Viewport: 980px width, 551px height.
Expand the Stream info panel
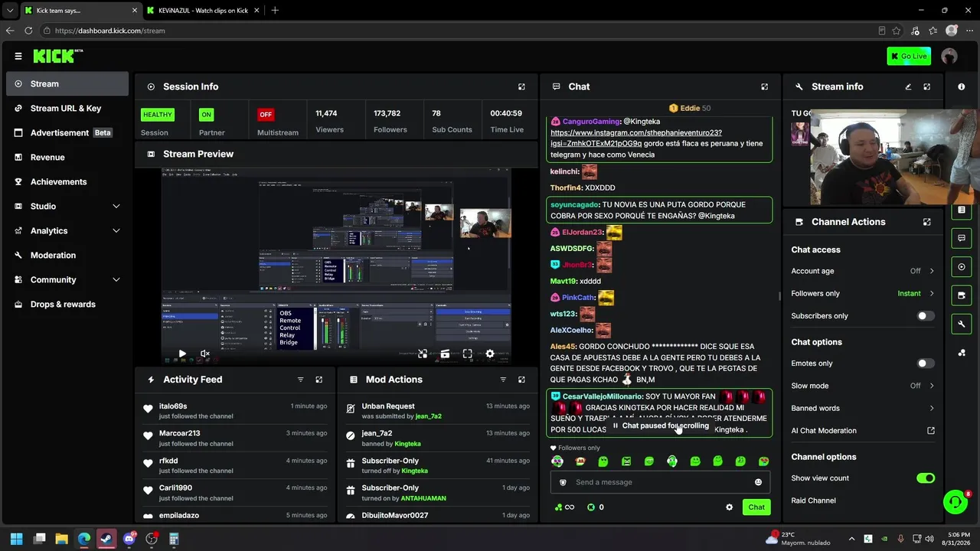[926, 87]
